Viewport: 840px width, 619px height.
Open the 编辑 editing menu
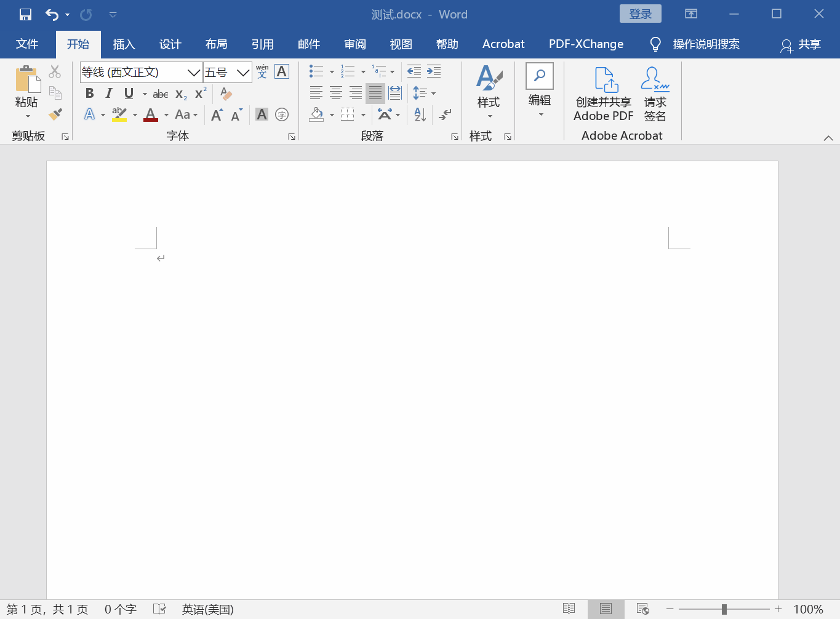[540, 90]
